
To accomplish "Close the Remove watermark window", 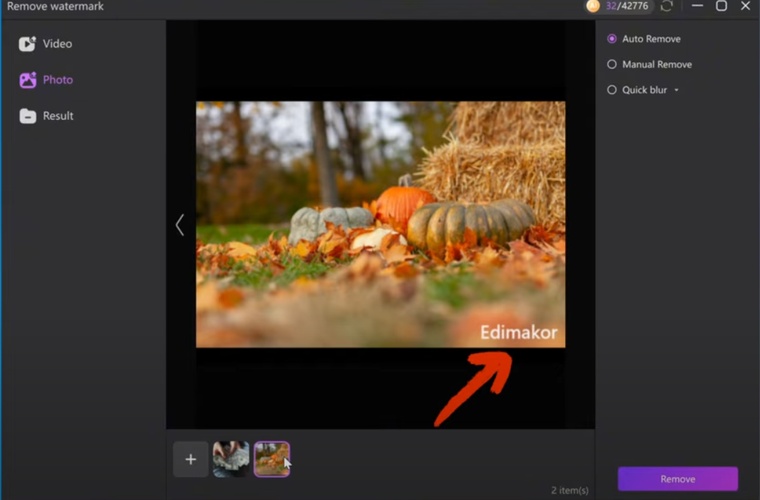I will (x=745, y=5).
